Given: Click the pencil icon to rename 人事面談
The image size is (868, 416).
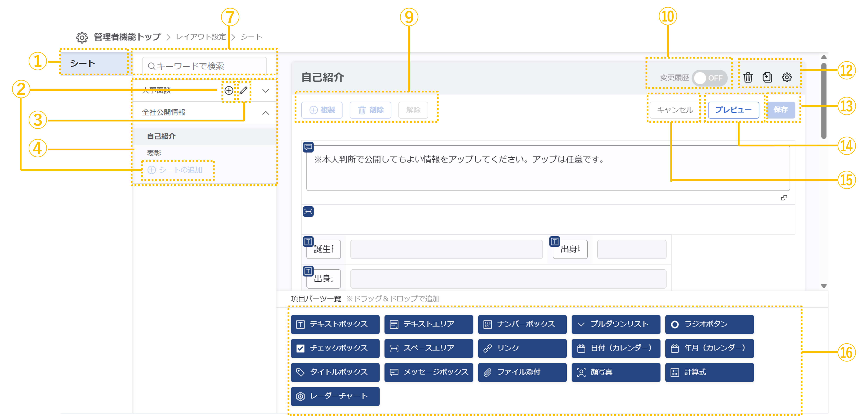Looking at the screenshot, I should 244,90.
